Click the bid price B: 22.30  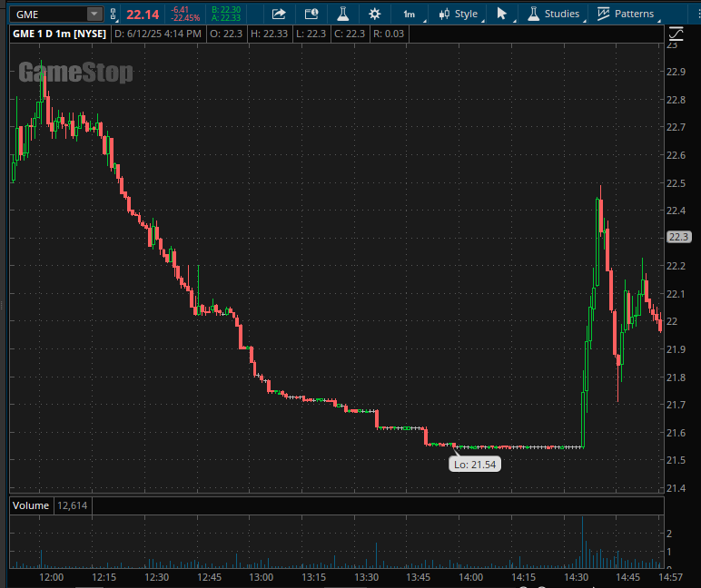tap(226, 10)
